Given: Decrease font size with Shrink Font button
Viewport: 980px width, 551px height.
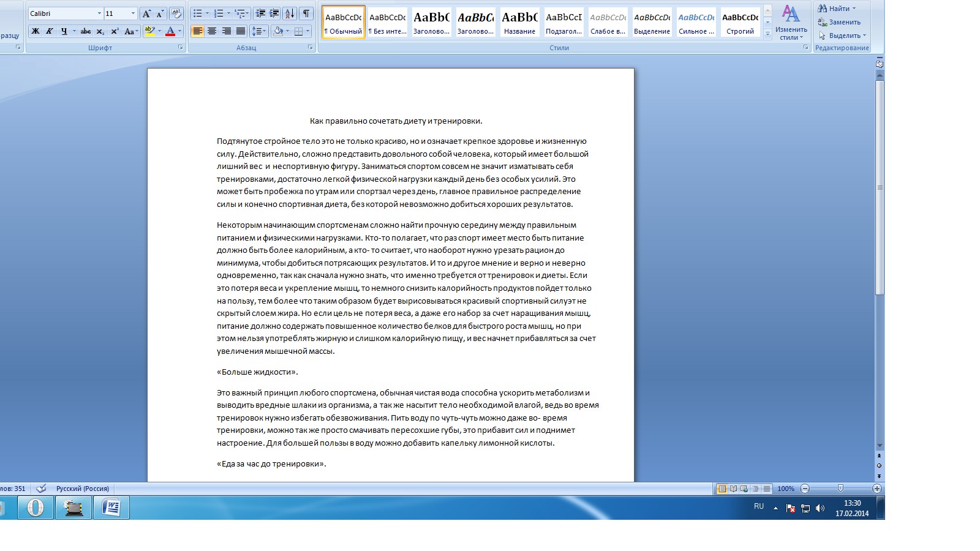Looking at the screenshot, I should click(x=160, y=13).
